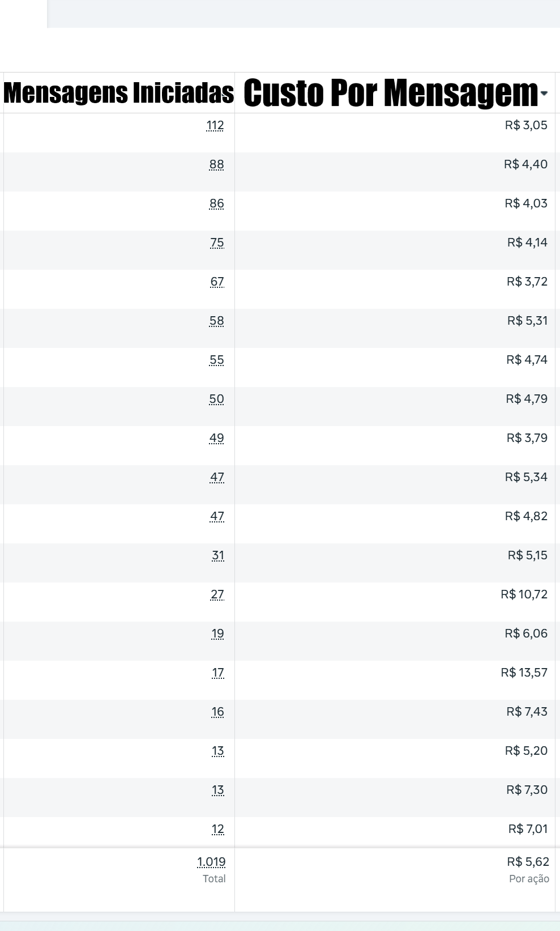This screenshot has height=931, width=560.
Task: Open the Custo Por Mensagem sort arrow
Action: click(544, 93)
